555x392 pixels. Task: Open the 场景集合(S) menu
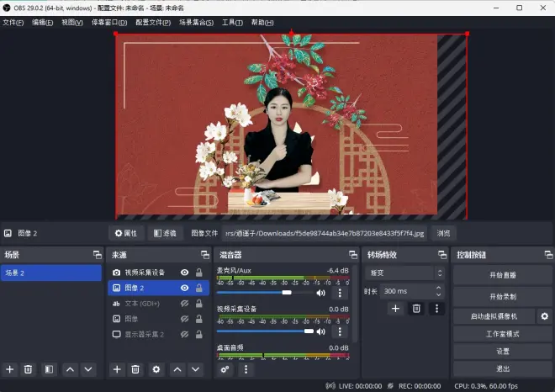[196, 22]
